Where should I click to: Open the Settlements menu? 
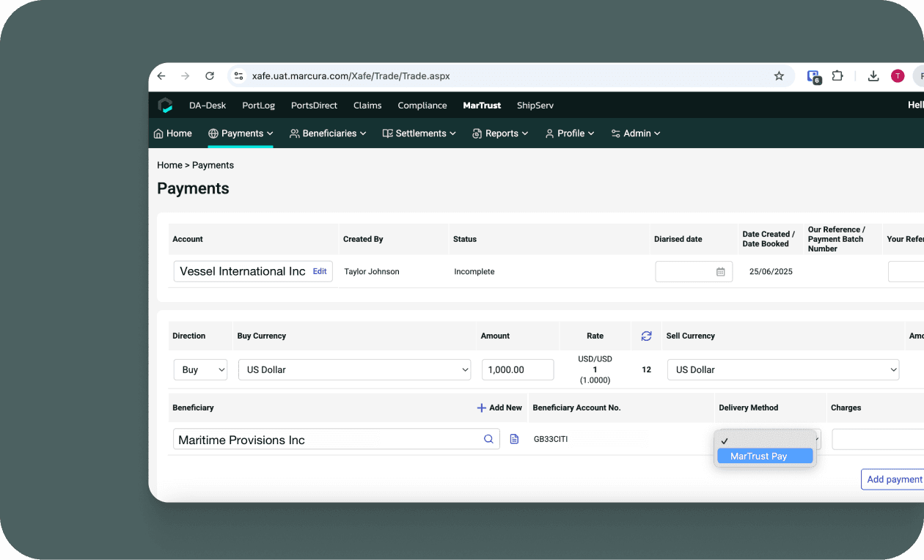pyautogui.click(x=419, y=133)
